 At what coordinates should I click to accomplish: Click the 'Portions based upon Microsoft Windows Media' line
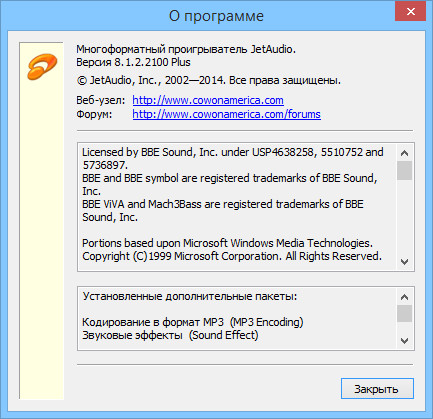(x=227, y=243)
